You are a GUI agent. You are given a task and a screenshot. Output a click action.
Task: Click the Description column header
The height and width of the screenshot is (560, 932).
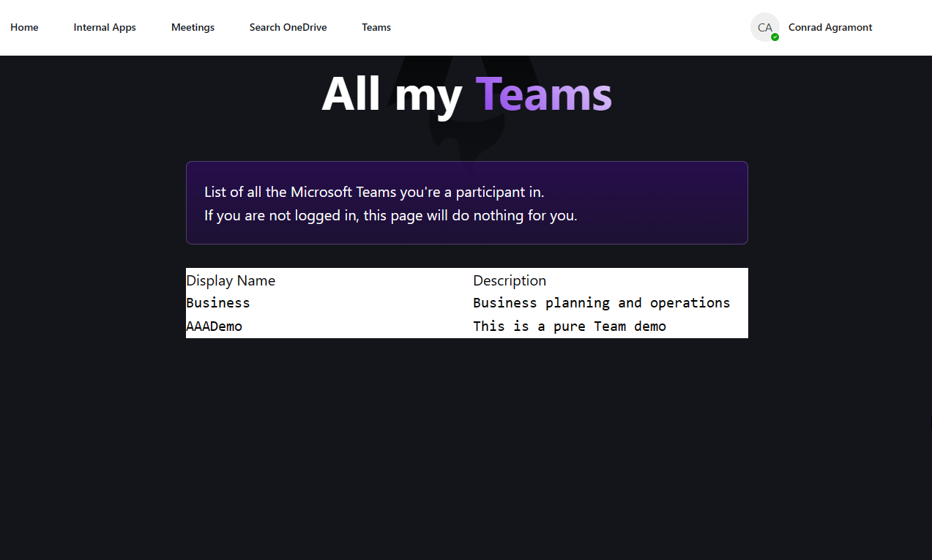[x=510, y=280]
